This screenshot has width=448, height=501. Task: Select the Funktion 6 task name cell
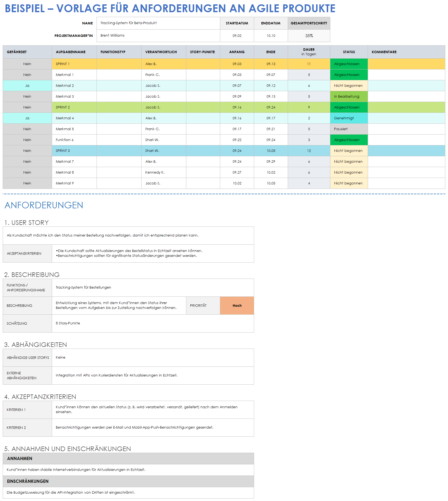click(x=74, y=140)
